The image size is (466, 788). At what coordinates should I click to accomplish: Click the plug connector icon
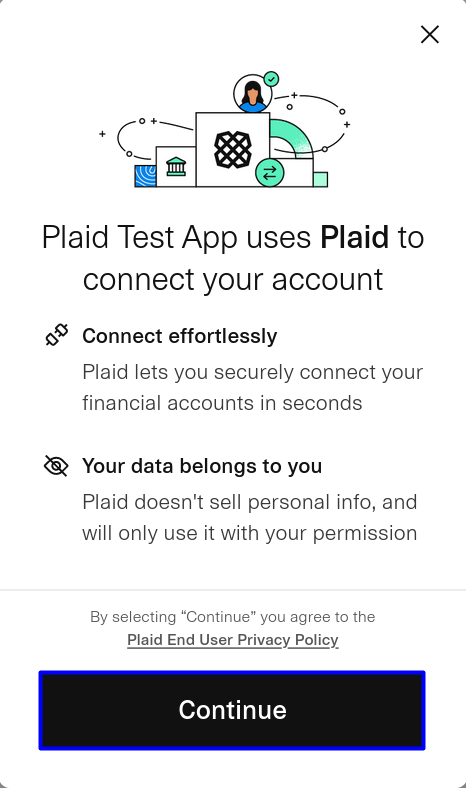pos(57,335)
